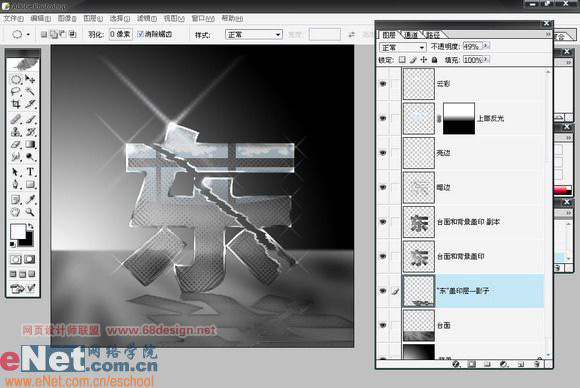Select the Type tool in toolbox
The width and height of the screenshot is (580, 388).
(30, 172)
